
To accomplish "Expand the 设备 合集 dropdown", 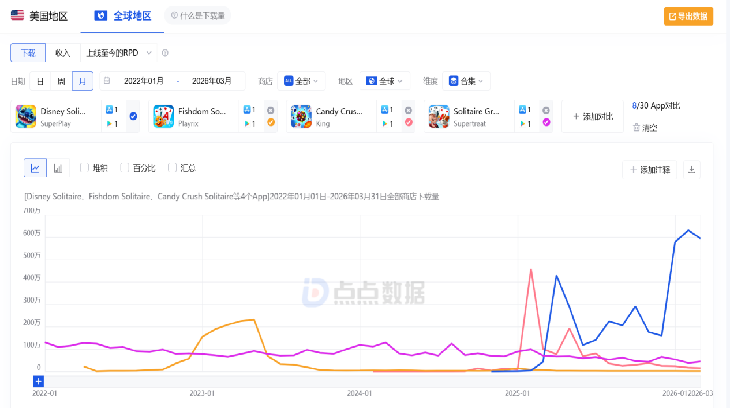I will [x=467, y=80].
